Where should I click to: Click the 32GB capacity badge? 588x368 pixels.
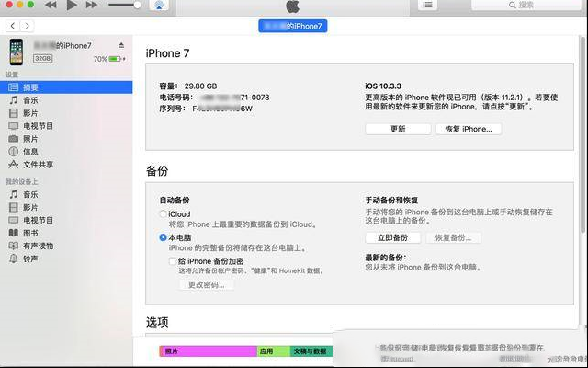click(43, 59)
